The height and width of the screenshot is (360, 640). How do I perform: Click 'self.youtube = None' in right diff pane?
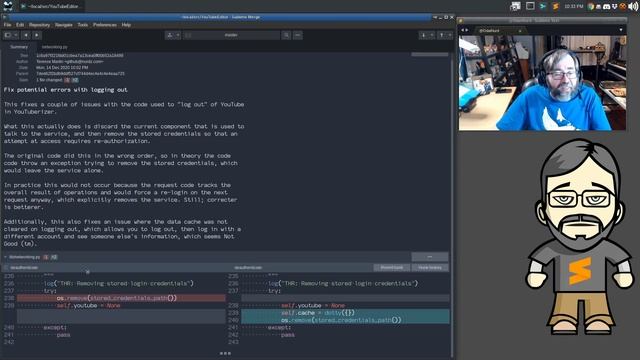tap(313, 305)
